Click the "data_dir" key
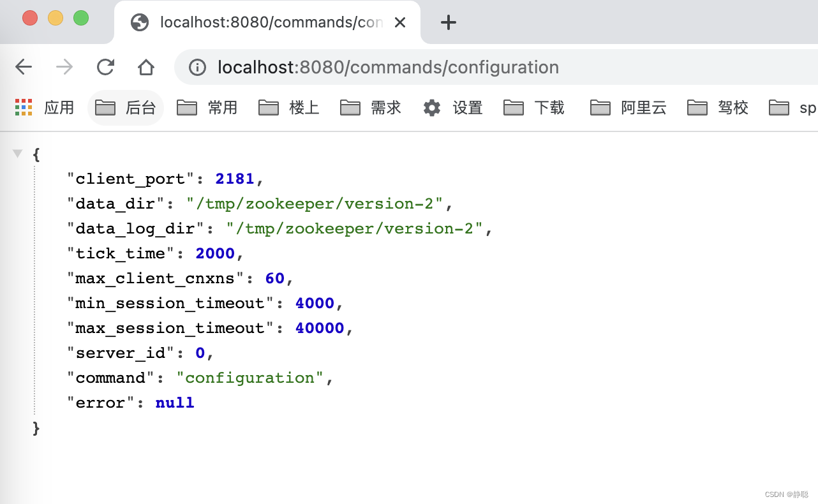 [115, 204]
